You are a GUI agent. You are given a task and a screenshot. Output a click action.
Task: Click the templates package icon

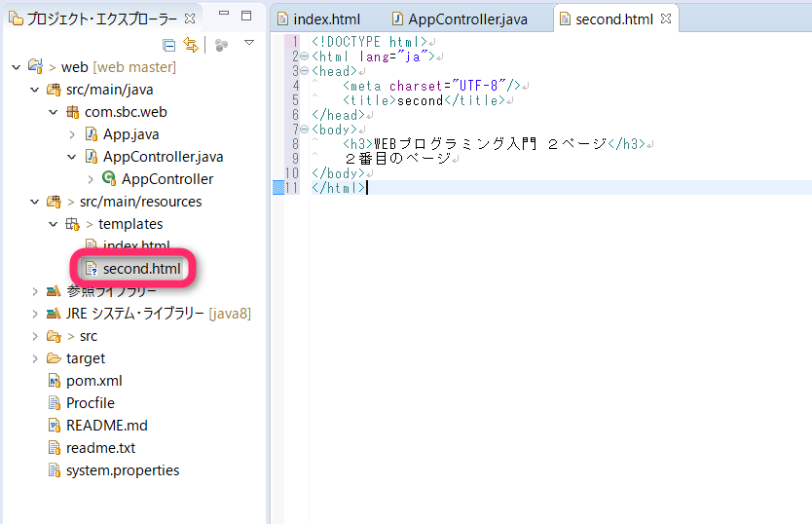72,224
